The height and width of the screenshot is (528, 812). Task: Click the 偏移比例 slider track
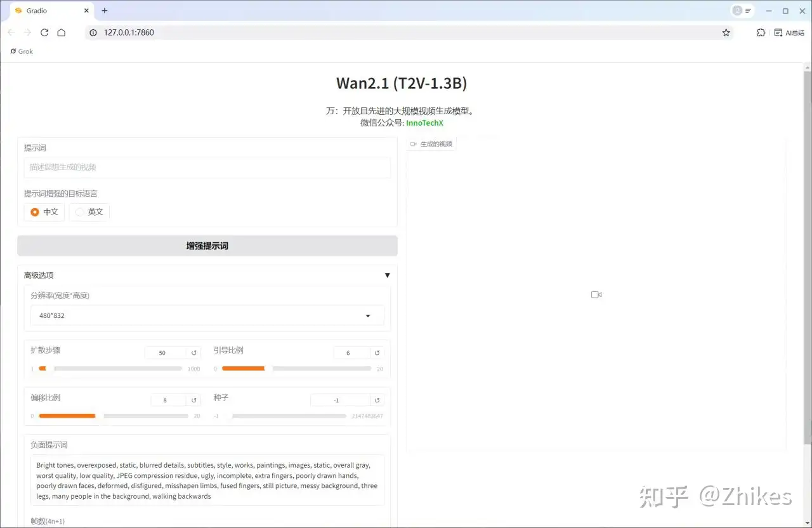(x=114, y=416)
